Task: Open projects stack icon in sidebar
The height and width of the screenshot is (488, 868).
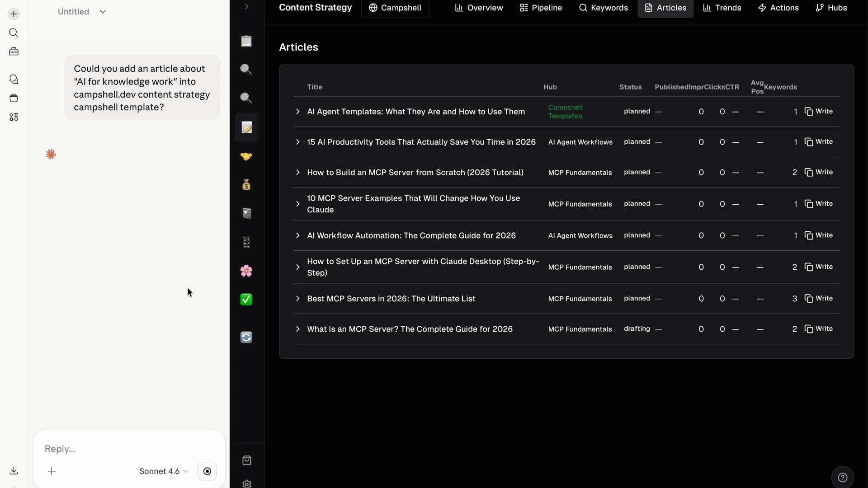Action: click(14, 98)
